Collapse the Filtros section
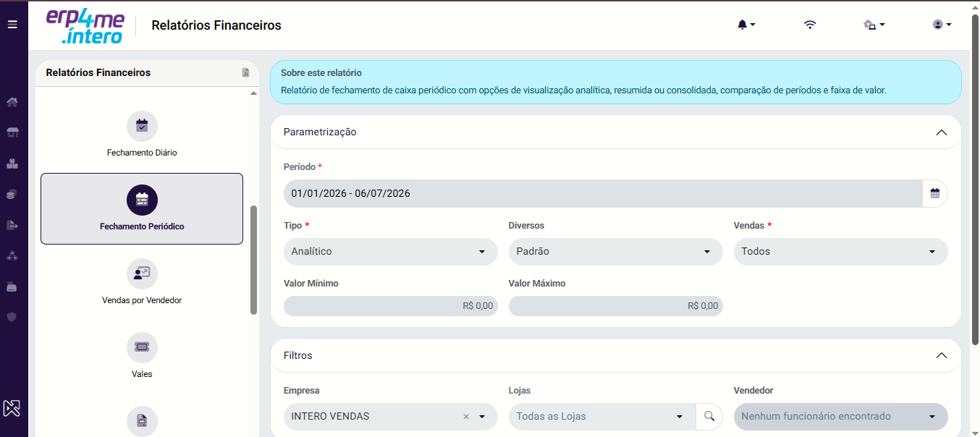 pos(941,356)
